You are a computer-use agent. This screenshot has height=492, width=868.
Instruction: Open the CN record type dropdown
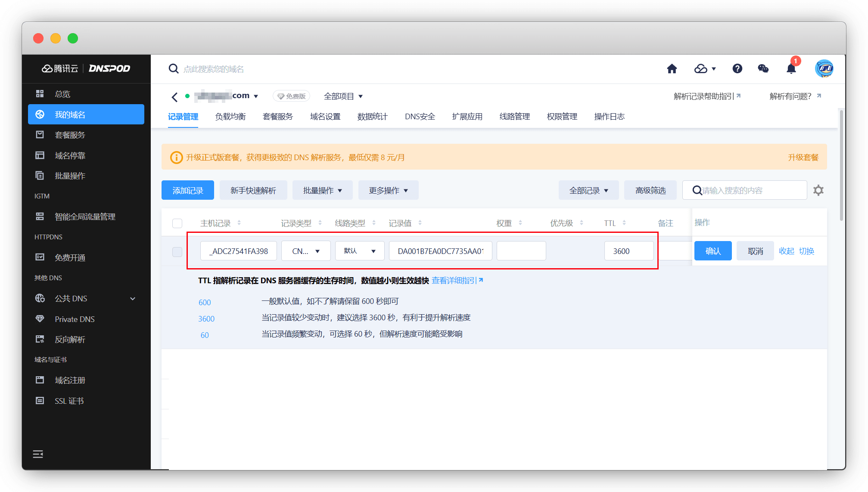pos(306,251)
